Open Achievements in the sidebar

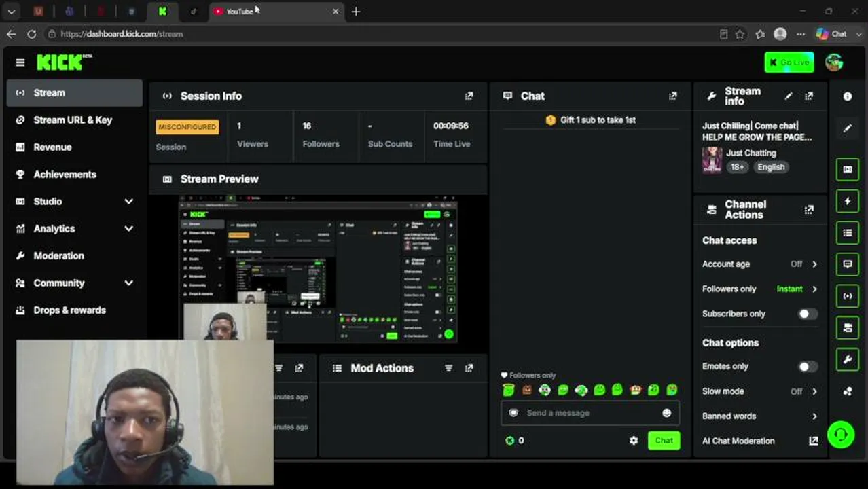pyautogui.click(x=75, y=175)
